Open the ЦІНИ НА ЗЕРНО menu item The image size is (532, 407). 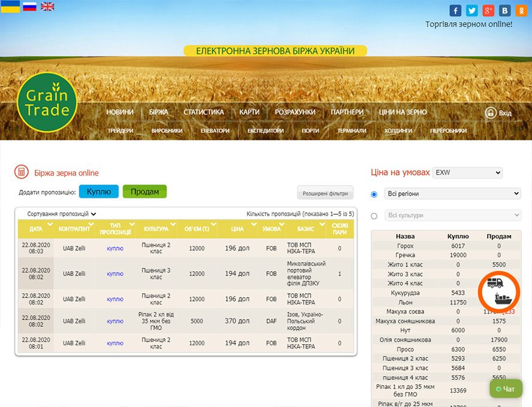pos(403,112)
